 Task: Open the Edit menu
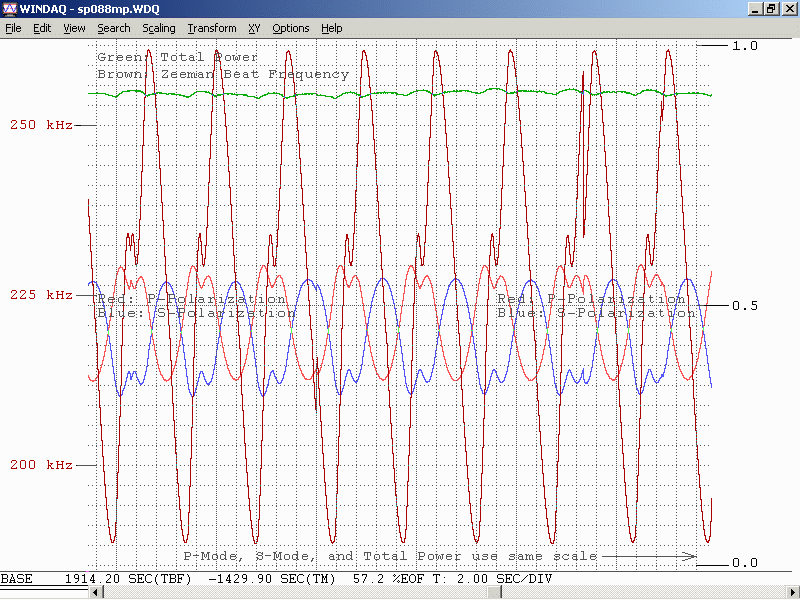(42, 28)
